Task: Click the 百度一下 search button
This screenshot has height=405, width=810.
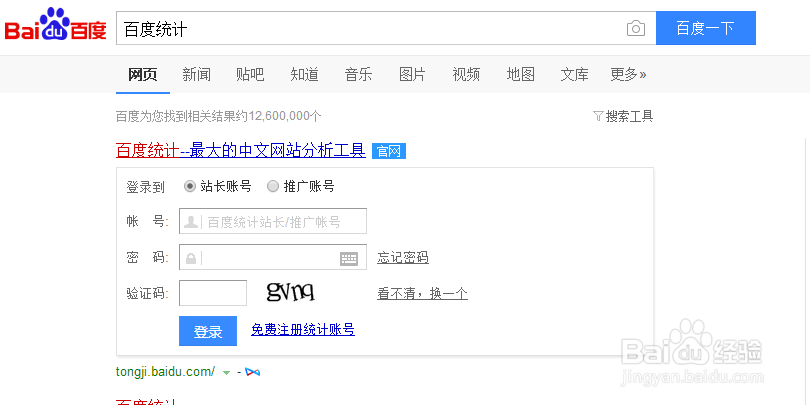Action: click(706, 28)
